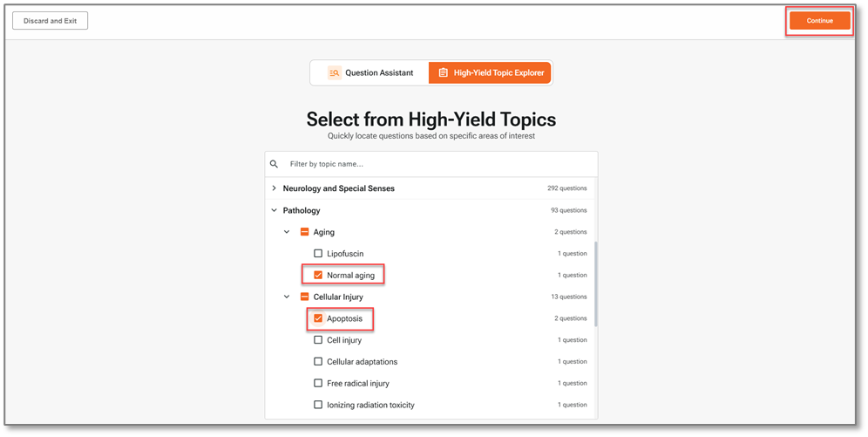
Task: Collapse the Pathology section chevron
Action: (274, 210)
